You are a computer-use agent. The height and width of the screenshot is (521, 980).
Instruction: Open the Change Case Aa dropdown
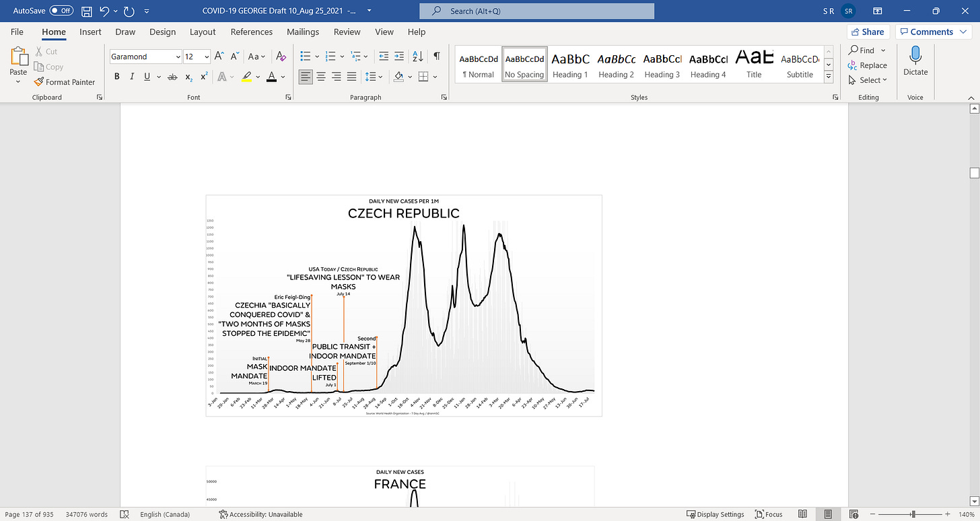click(257, 57)
